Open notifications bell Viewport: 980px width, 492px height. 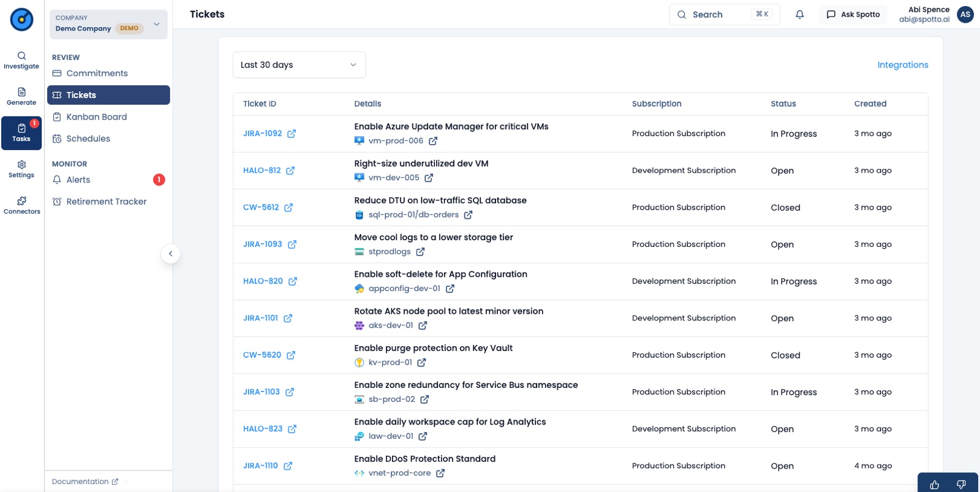(799, 14)
